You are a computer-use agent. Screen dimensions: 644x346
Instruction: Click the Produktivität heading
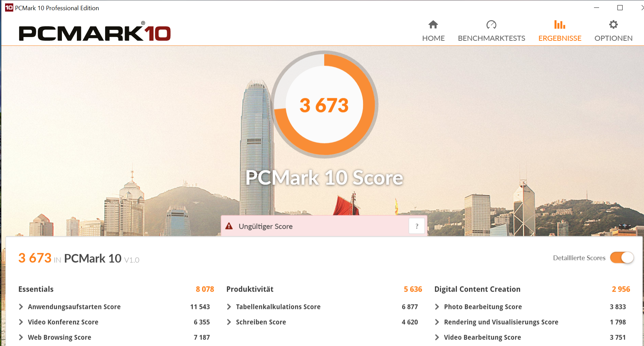tap(250, 289)
